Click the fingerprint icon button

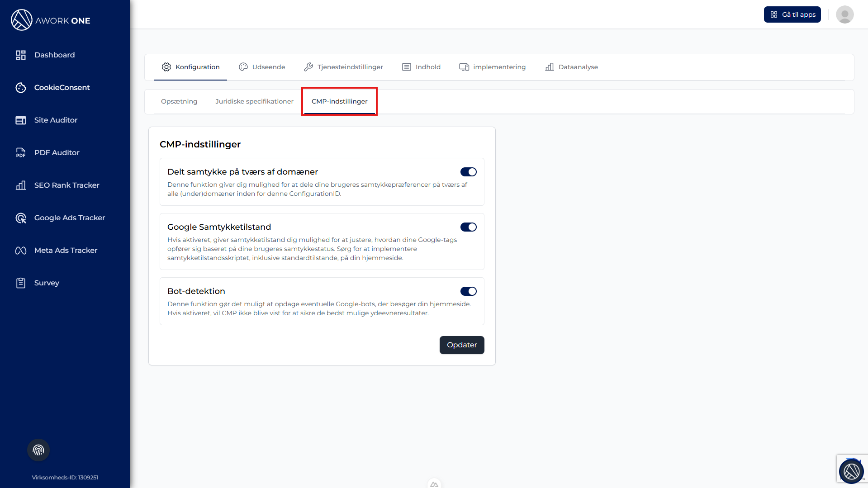(38, 450)
